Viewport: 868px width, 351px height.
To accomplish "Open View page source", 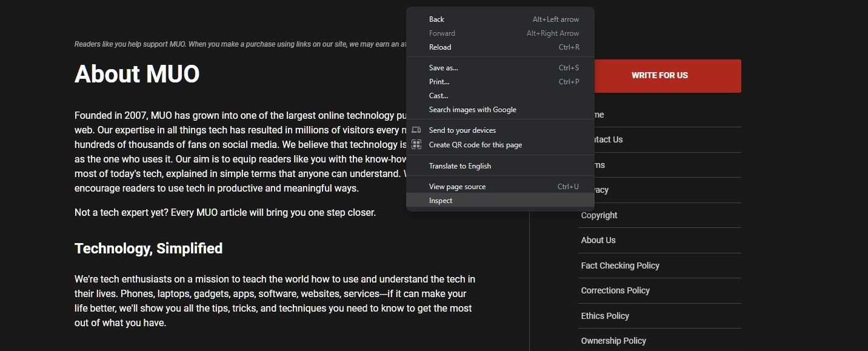I will pos(457,187).
